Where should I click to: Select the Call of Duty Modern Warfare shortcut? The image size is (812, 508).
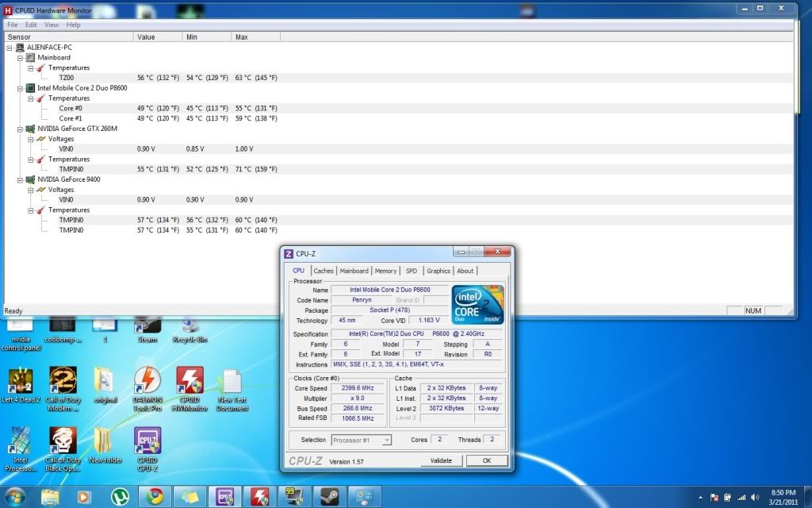click(63, 389)
